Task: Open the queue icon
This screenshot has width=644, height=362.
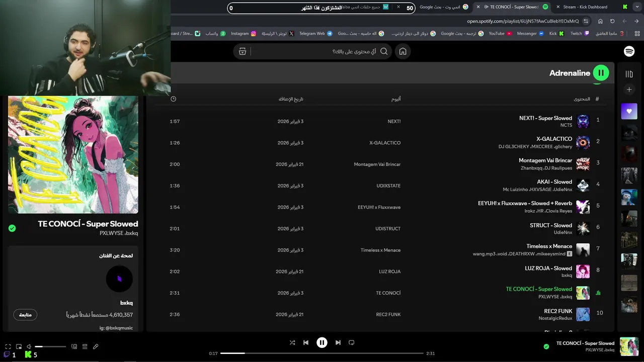Action: tap(85, 346)
